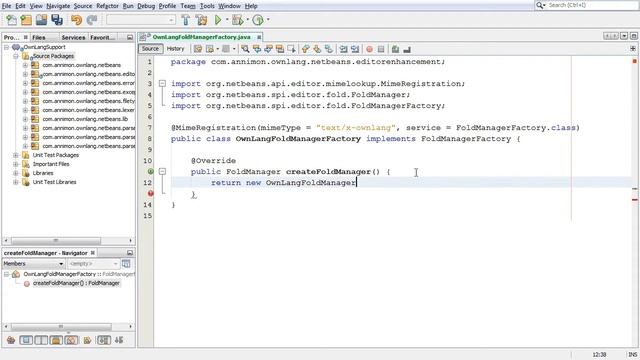Image resolution: width=640 pixels, height=360 pixels.
Task: Toggle Highlight Search in editor toolbar
Action: [280, 49]
